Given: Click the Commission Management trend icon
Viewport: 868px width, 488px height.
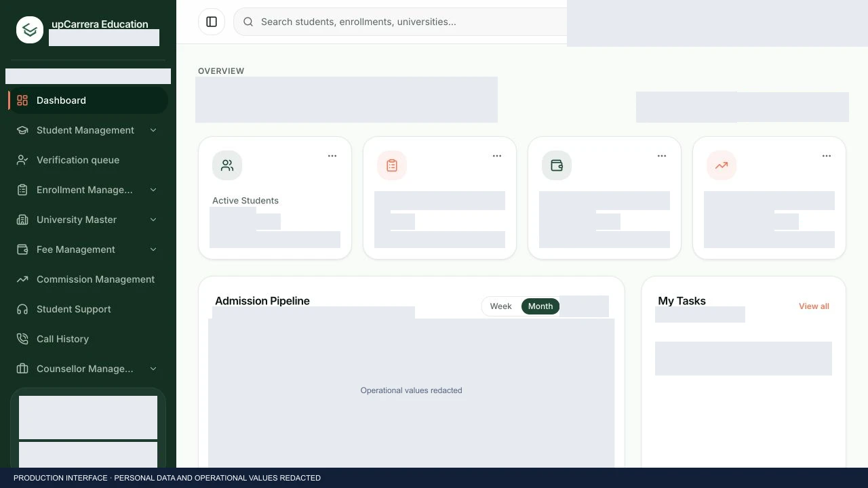Looking at the screenshot, I should click(22, 279).
